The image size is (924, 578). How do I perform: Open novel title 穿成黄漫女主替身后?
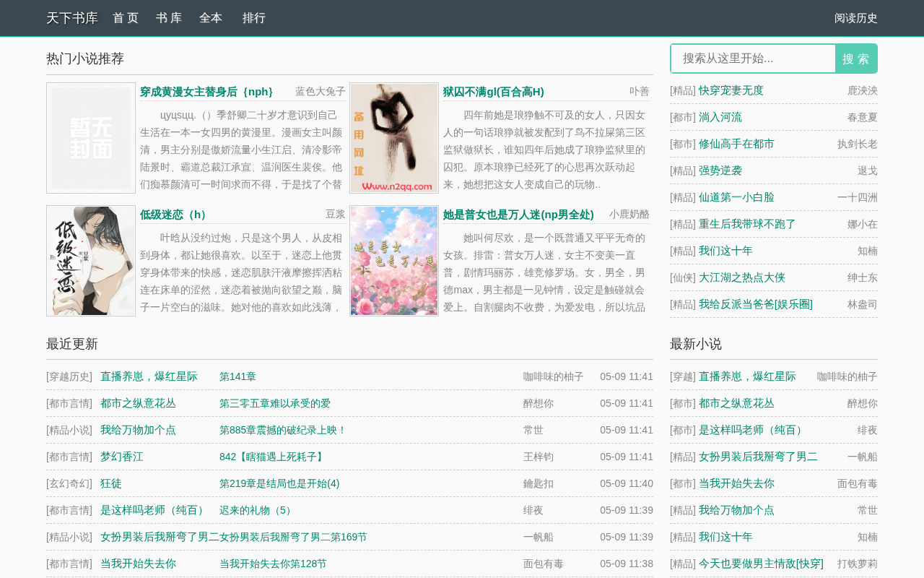coord(206,92)
